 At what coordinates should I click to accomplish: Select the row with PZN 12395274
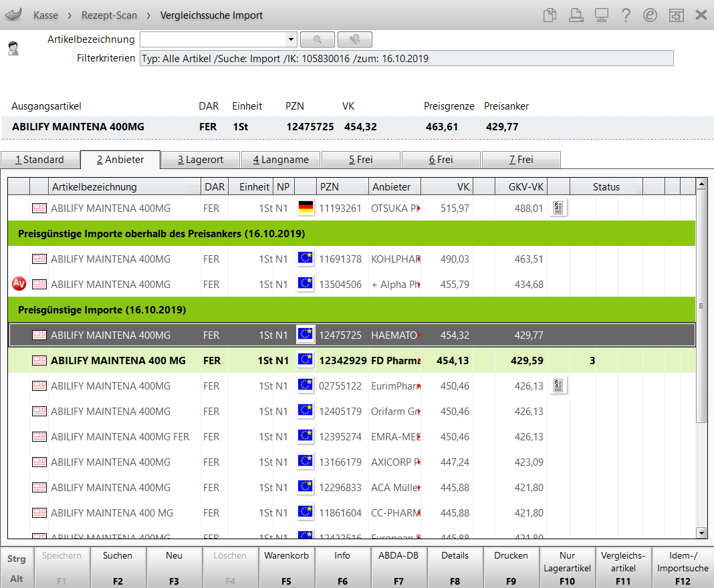tap(352, 437)
